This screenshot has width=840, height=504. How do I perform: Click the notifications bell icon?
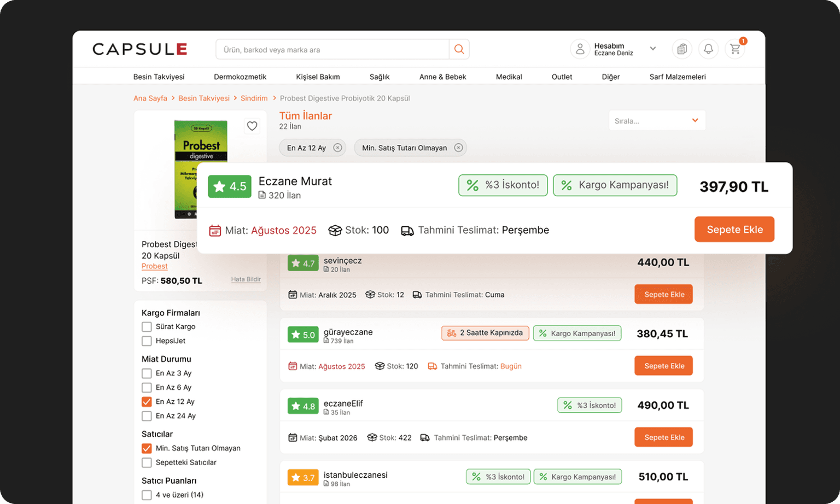coord(708,49)
